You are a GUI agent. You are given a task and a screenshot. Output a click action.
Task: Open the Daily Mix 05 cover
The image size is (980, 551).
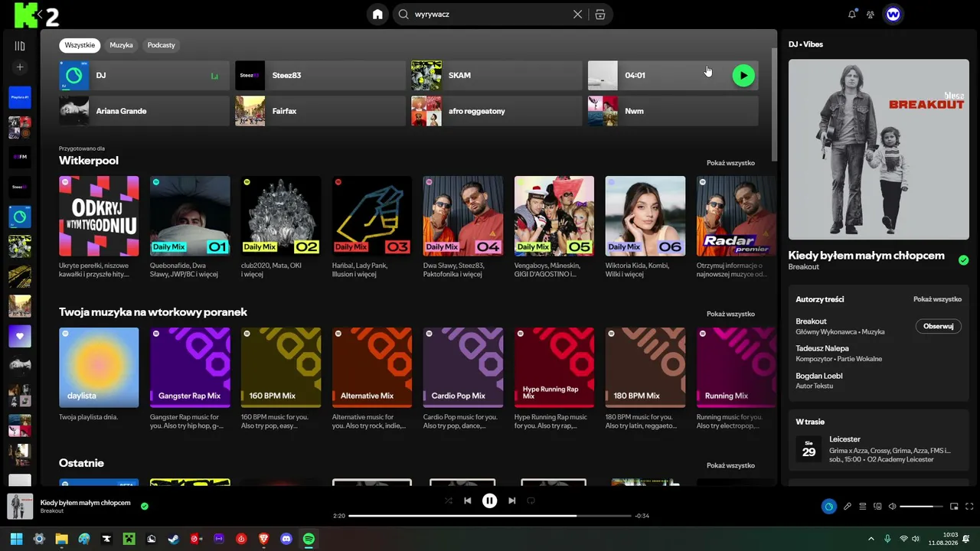(554, 216)
